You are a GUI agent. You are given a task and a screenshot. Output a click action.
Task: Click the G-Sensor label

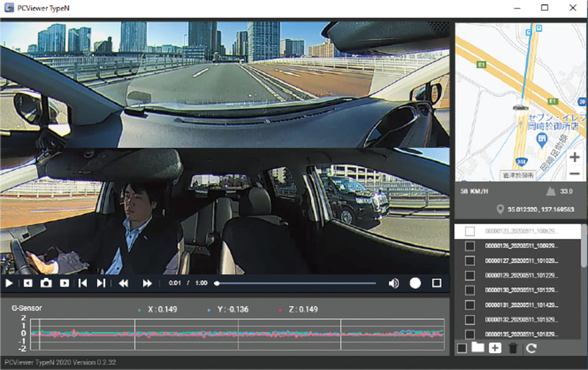[x=27, y=308]
